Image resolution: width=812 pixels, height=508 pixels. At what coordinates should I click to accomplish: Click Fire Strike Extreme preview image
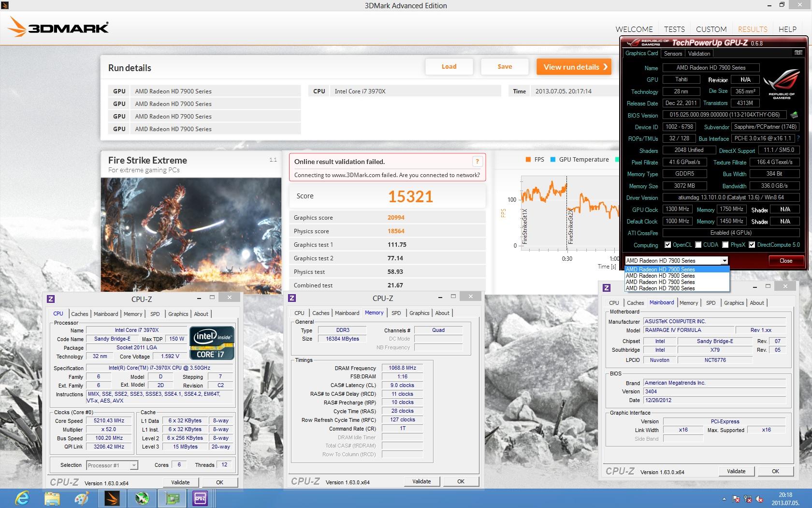[x=191, y=235]
